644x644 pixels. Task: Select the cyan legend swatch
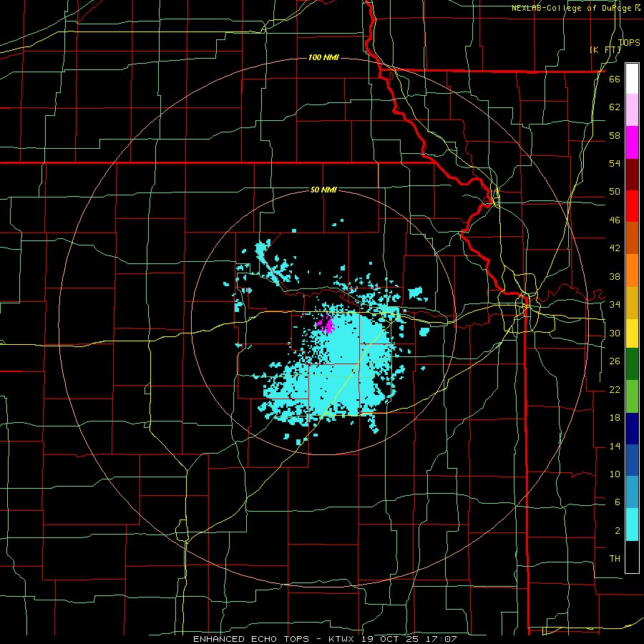coord(632,525)
